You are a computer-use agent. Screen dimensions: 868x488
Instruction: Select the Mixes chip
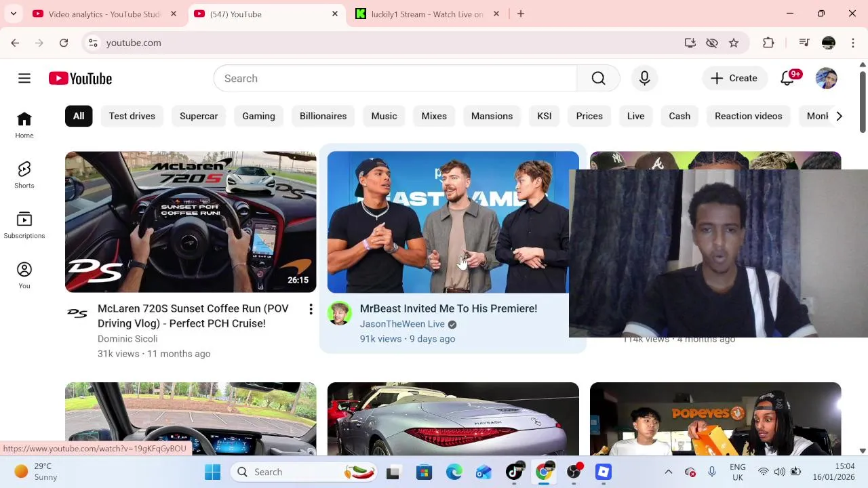pos(434,116)
